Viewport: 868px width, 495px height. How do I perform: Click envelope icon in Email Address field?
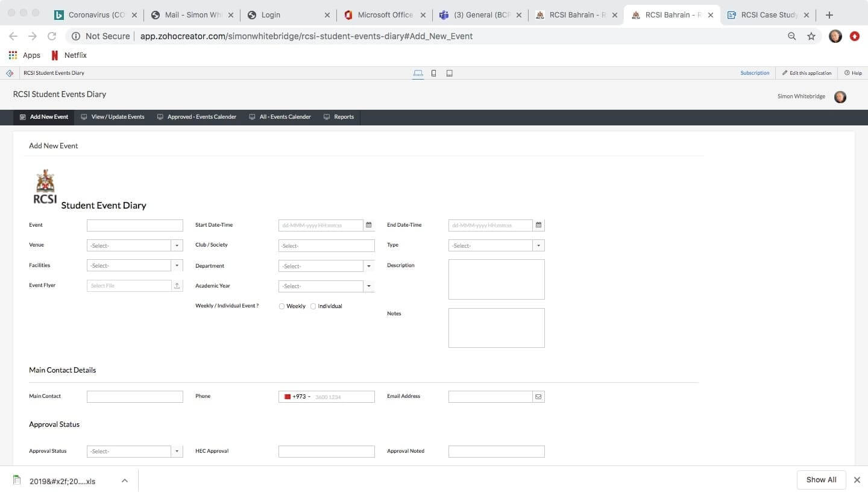pyautogui.click(x=538, y=397)
